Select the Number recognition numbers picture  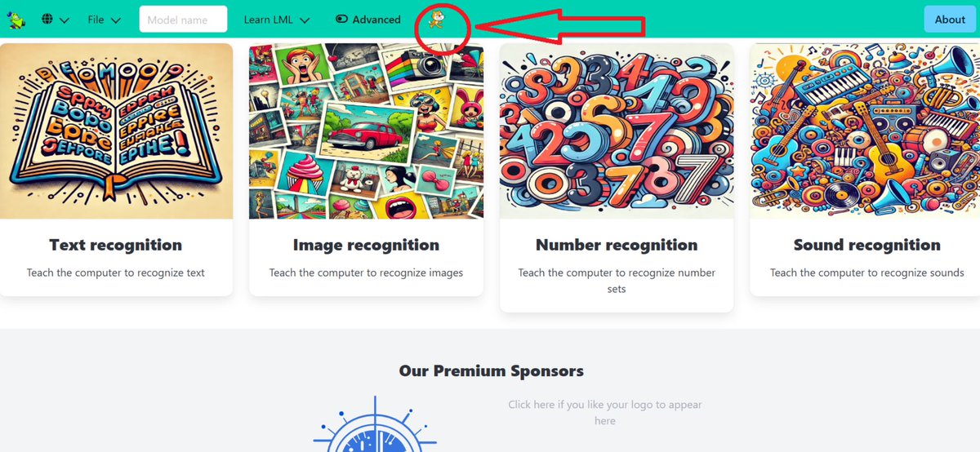coord(617,131)
